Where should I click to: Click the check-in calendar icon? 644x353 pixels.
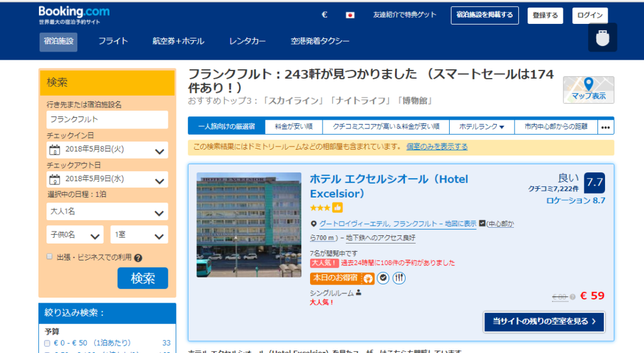(x=55, y=150)
